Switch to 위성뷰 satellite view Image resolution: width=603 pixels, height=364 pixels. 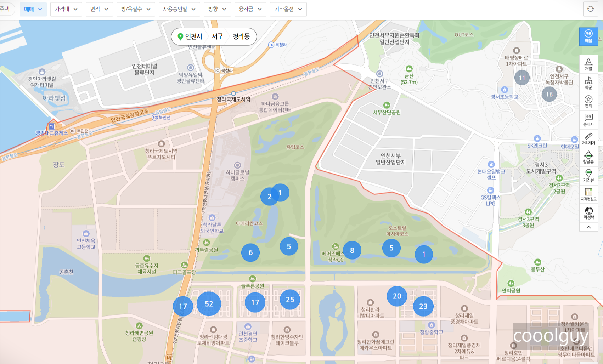[x=588, y=213]
